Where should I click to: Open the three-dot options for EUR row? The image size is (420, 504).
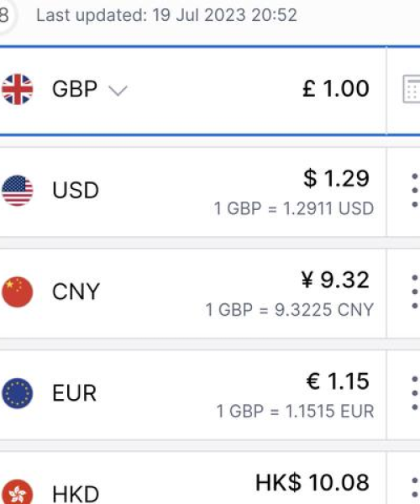coord(415,393)
